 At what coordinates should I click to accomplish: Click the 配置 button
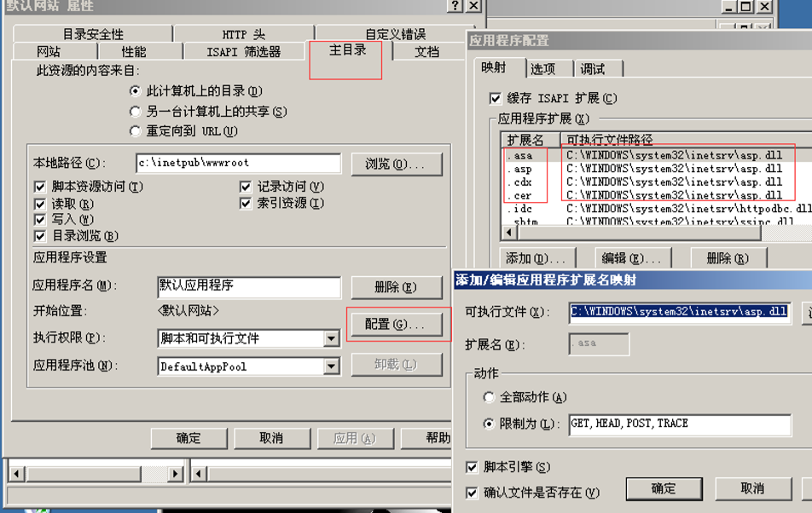tap(397, 325)
